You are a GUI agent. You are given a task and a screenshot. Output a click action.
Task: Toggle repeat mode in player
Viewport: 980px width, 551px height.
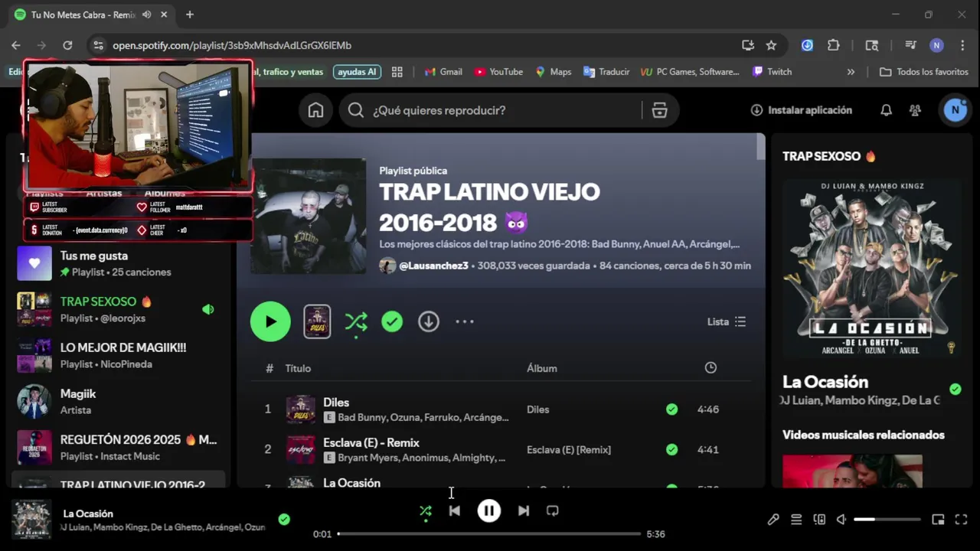[x=553, y=510]
